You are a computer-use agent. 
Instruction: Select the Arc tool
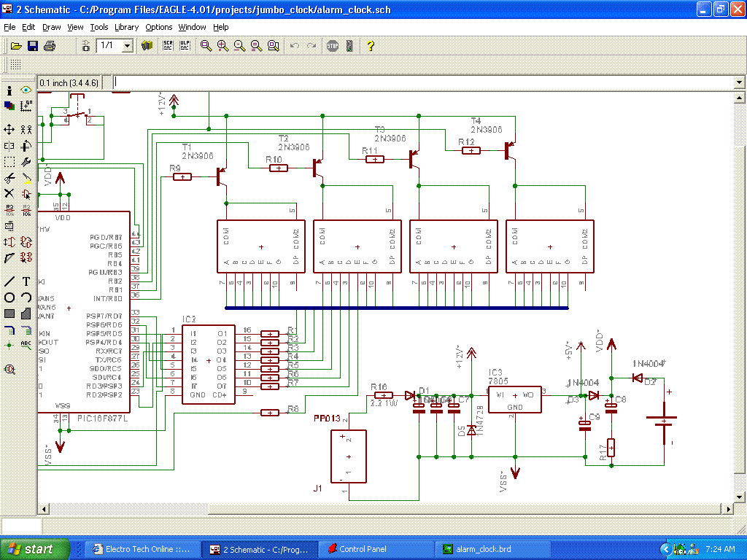26,297
